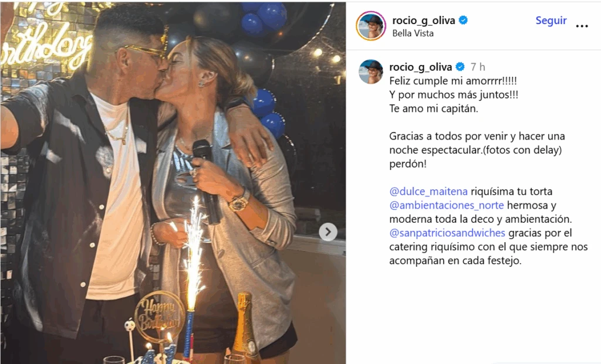This screenshot has height=364, width=601.
Task: Click the Seguir follow button
Action: coord(551,21)
